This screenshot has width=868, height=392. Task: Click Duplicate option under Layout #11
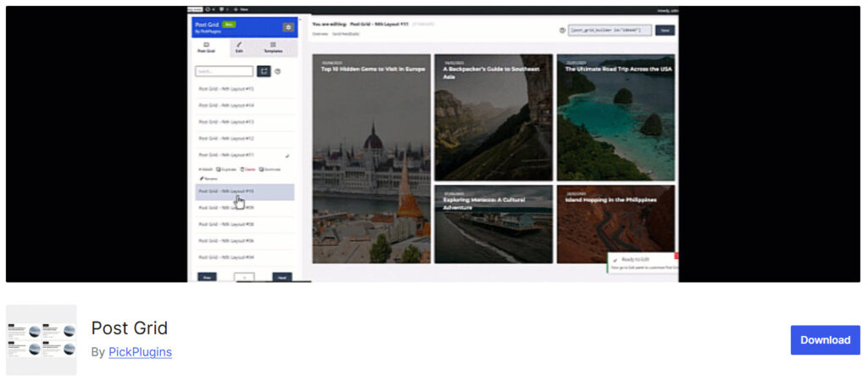[x=226, y=169]
